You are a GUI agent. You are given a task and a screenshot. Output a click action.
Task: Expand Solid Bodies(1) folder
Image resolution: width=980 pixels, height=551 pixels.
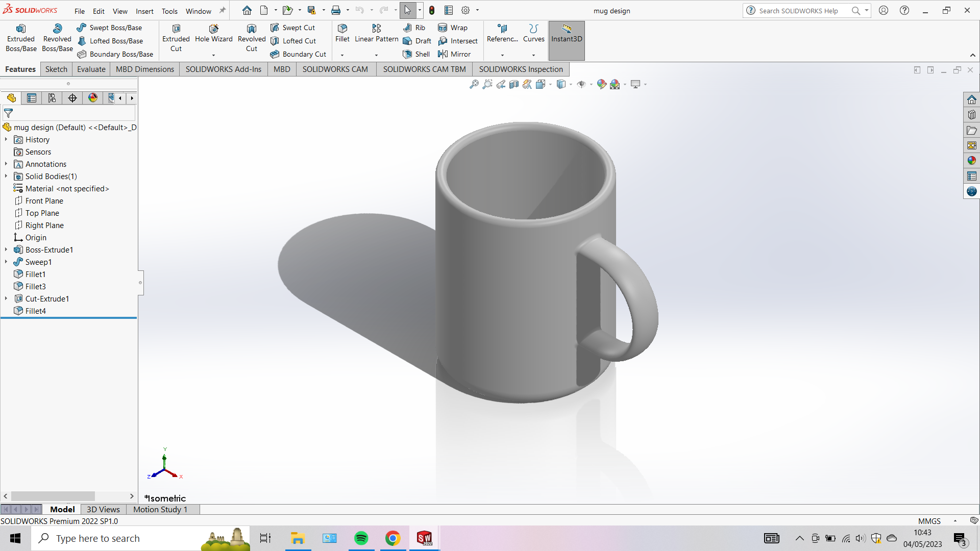point(6,176)
